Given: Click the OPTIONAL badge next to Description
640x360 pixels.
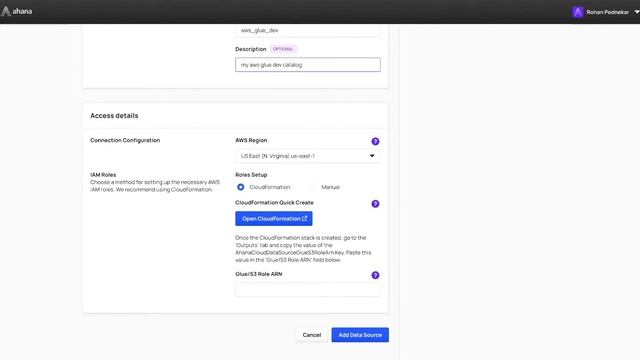Looking at the screenshot, I should point(283,49).
